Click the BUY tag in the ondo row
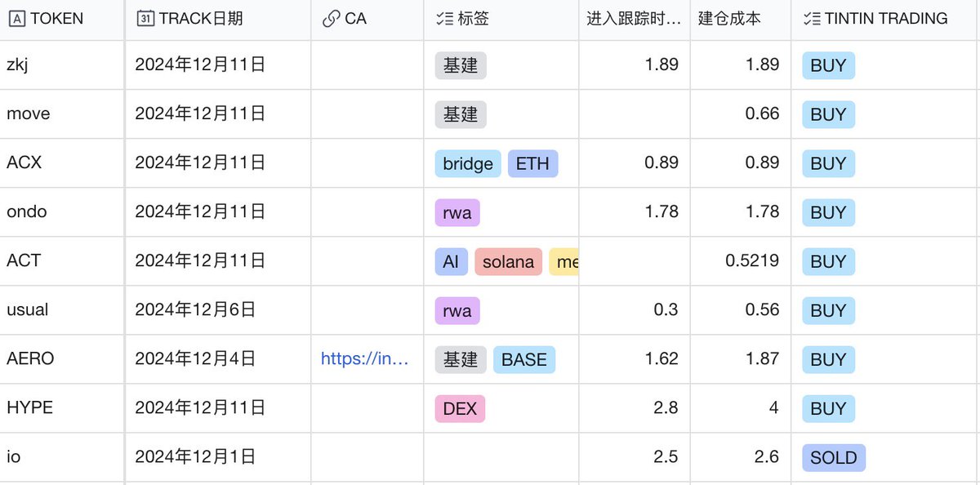The image size is (980, 485). (828, 213)
